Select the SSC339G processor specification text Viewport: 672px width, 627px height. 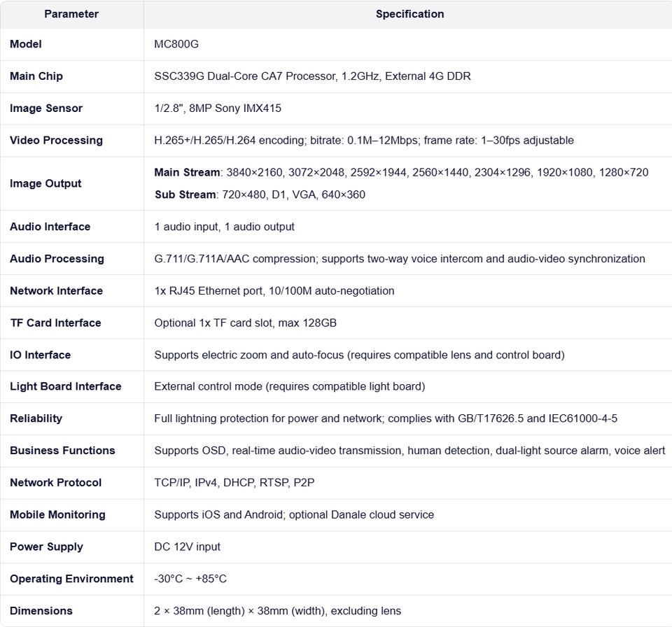[312, 76]
